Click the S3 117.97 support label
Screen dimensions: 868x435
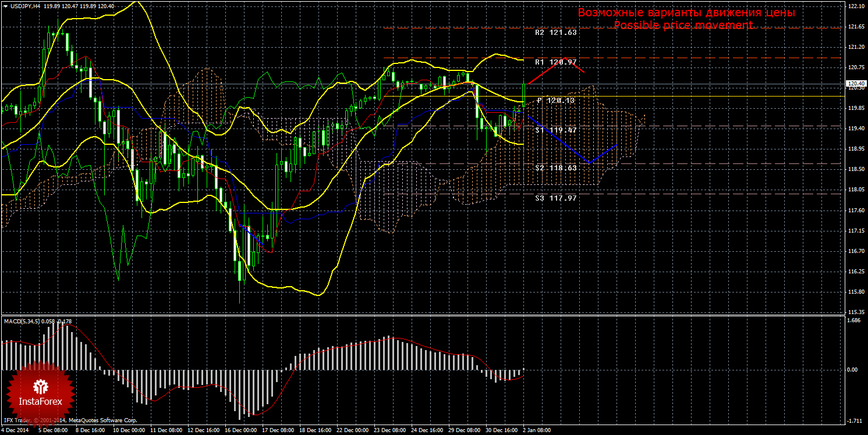coord(555,198)
